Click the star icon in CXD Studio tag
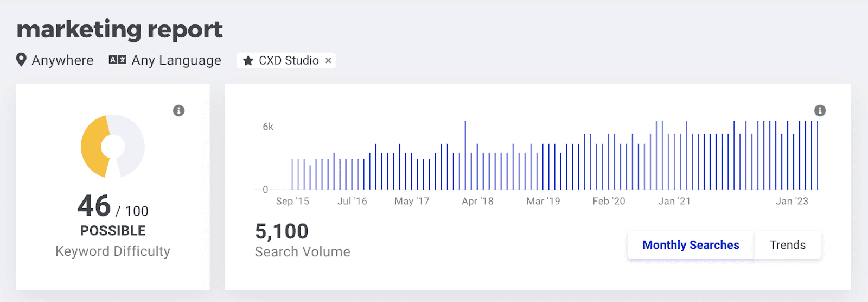This screenshot has height=302, width=868. 248,60
